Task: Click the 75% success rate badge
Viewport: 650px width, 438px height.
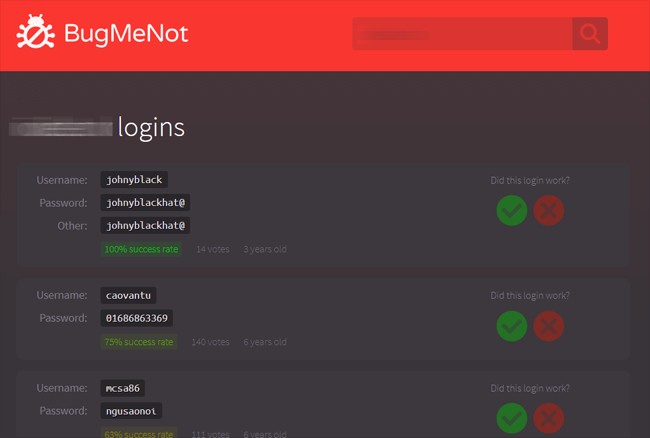Action: [139, 342]
